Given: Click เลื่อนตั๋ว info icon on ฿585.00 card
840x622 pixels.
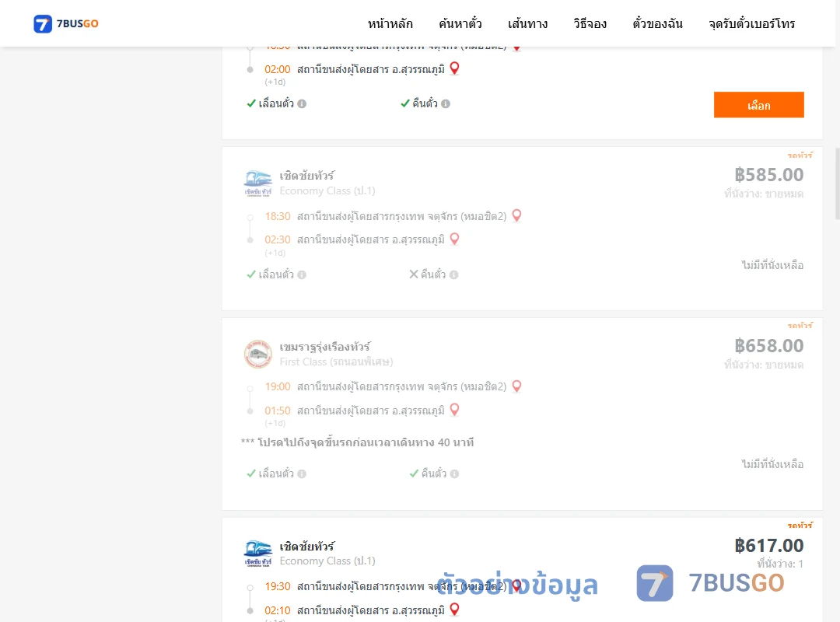Looking at the screenshot, I should pyautogui.click(x=302, y=274).
